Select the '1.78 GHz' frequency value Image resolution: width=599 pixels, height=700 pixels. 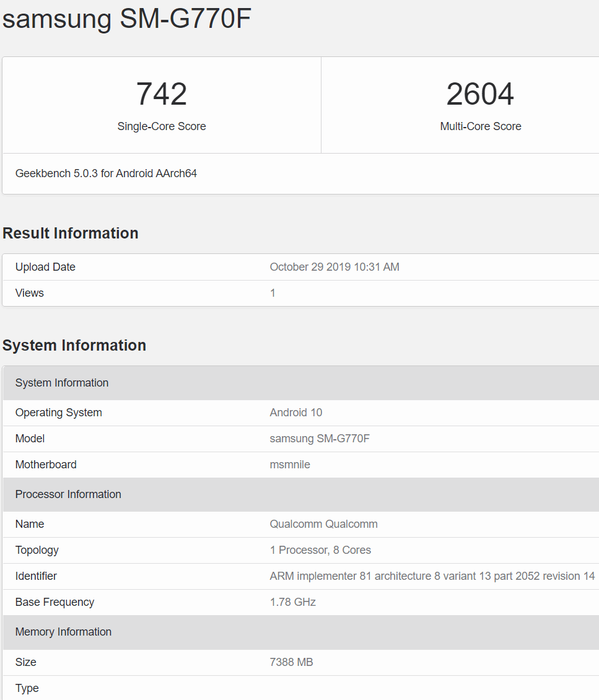293,602
